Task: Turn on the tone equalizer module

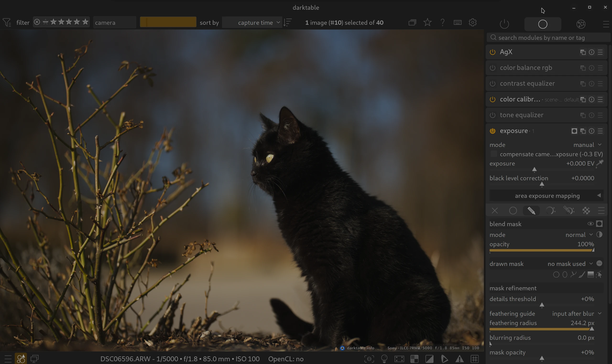Action: (492, 115)
